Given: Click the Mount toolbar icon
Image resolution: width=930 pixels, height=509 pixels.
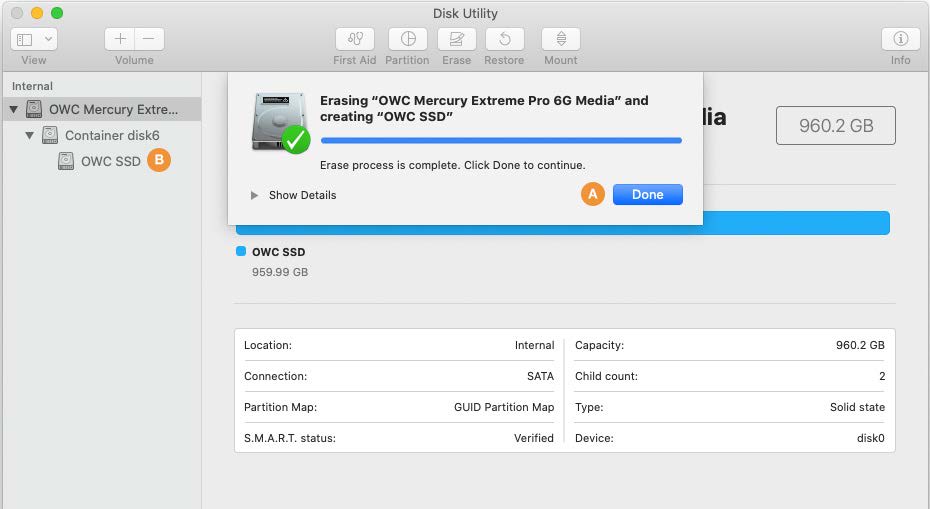Looking at the screenshot, I should (560, 39).
